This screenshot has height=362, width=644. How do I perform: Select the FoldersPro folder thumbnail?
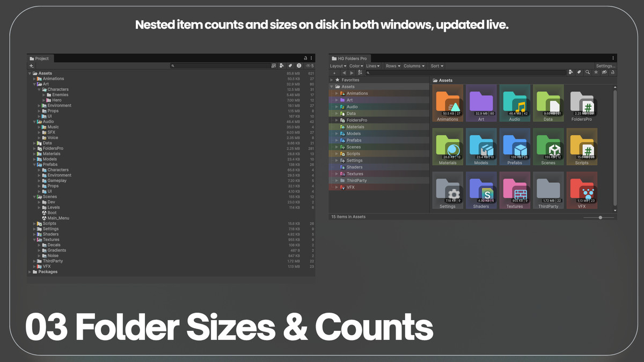coord(582,103)
